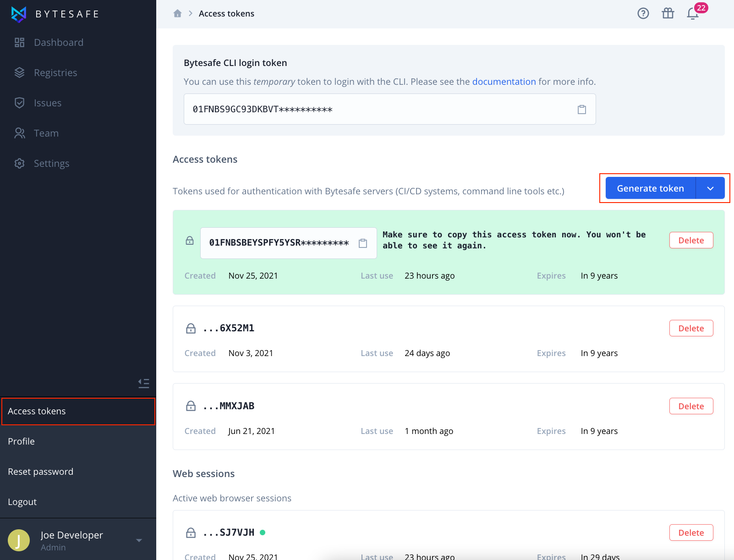Screen dimensions: 734x560
Task: Click the Registries layers icon
Action: pyautogui.click(x=19, y=72)
